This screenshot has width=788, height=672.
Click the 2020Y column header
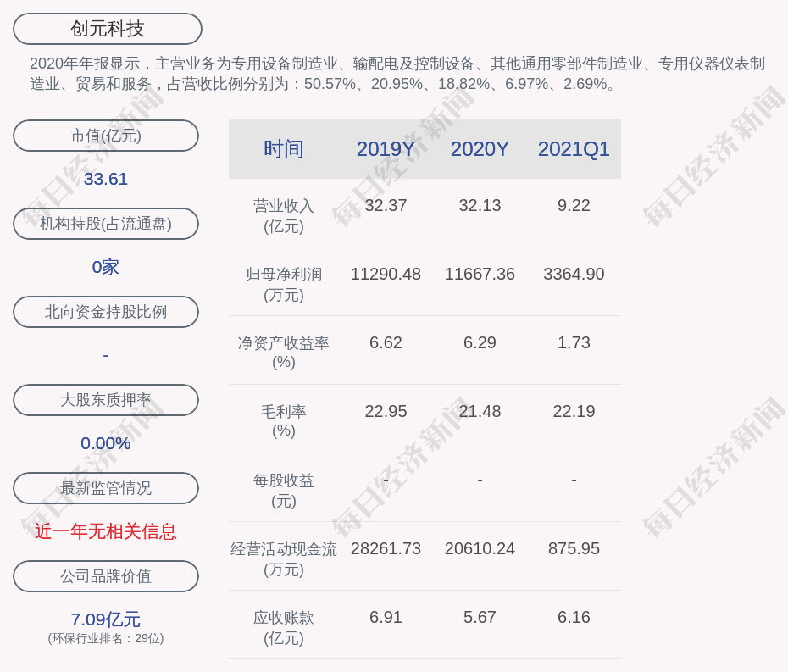480,149
